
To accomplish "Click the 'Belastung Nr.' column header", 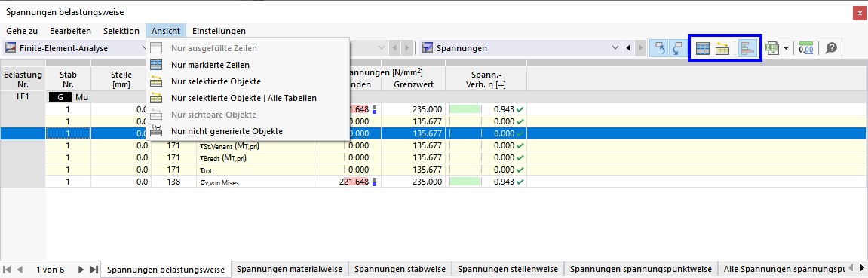I will pyautogui.click(x=23, y=80).
